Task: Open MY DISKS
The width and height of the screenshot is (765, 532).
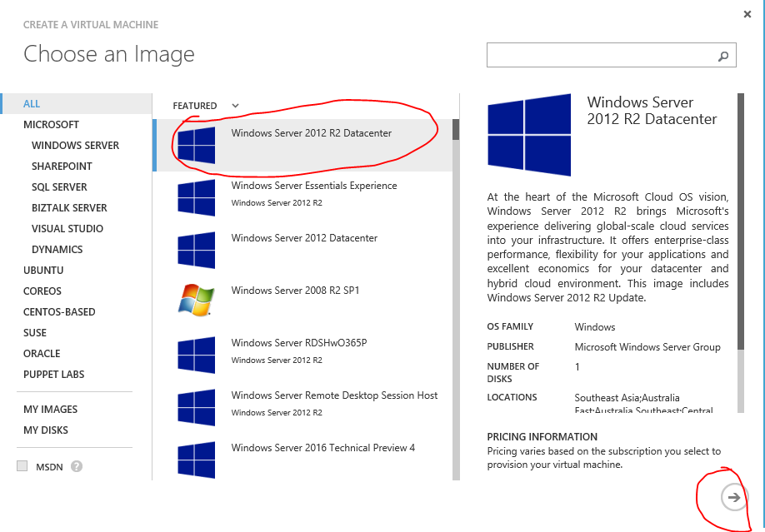Action: [x=45, y=430]
